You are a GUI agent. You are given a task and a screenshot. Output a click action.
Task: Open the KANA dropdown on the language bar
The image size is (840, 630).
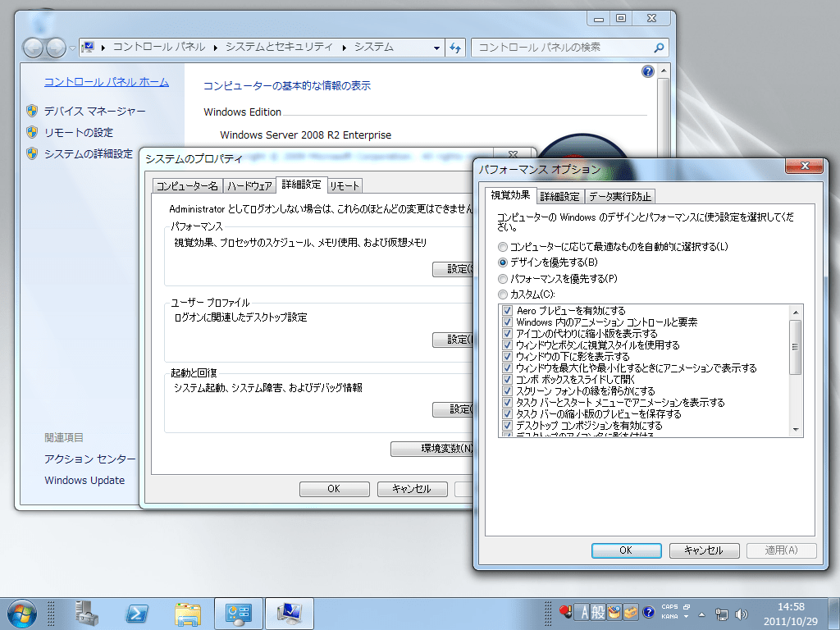pyautogui.click(x=685, y=617)
